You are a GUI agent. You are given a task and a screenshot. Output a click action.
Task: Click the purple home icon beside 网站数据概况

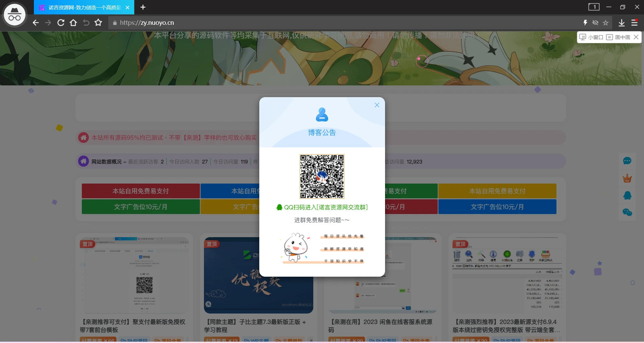84,161
